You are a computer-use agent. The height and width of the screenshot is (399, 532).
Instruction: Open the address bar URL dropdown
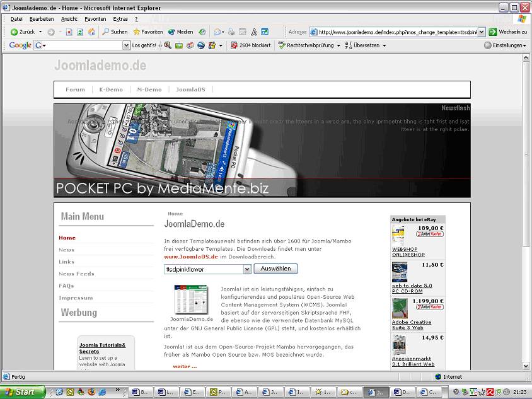(482, 32)
